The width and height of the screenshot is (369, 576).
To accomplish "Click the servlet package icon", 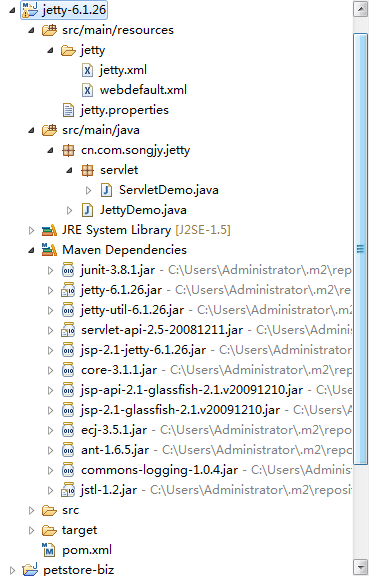I will [87, 170].
